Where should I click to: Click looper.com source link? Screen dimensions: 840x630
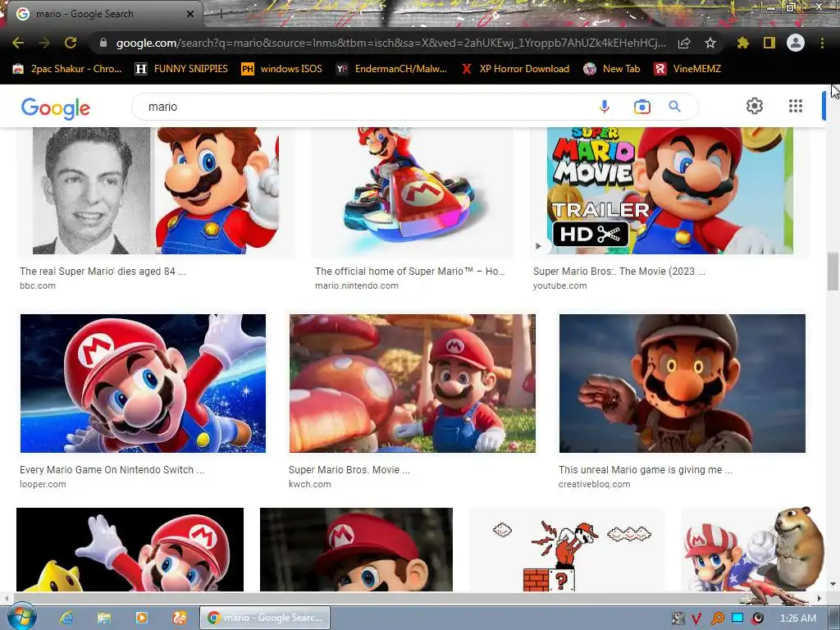click(43, 484)
